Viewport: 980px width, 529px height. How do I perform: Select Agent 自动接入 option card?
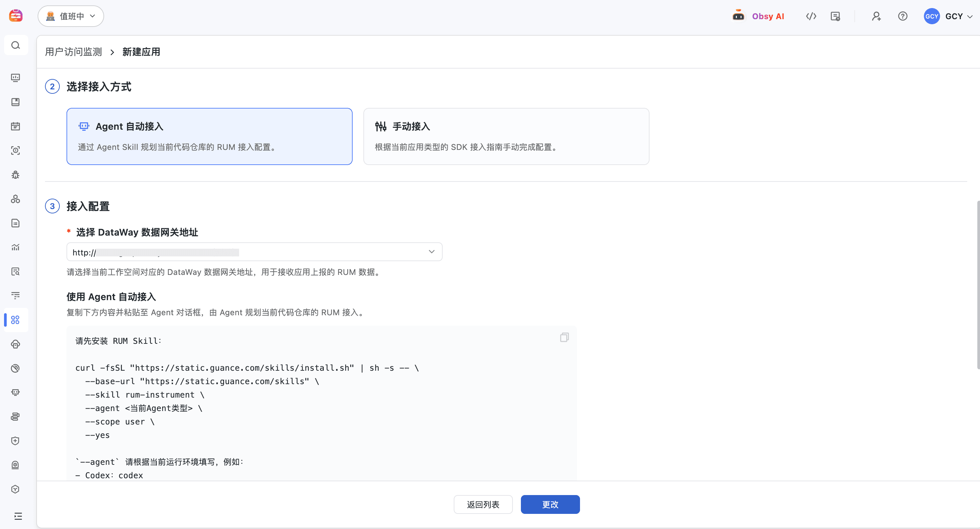click(x=209, y=136)
